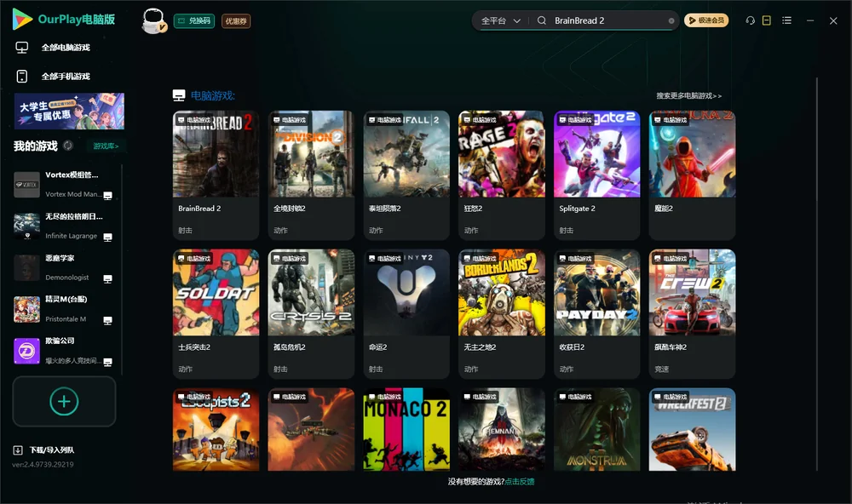Click the PC icon on Demonologist row
Image resolution: width=852 pixels, height=504 pixels.
click(x=107, y=279)
